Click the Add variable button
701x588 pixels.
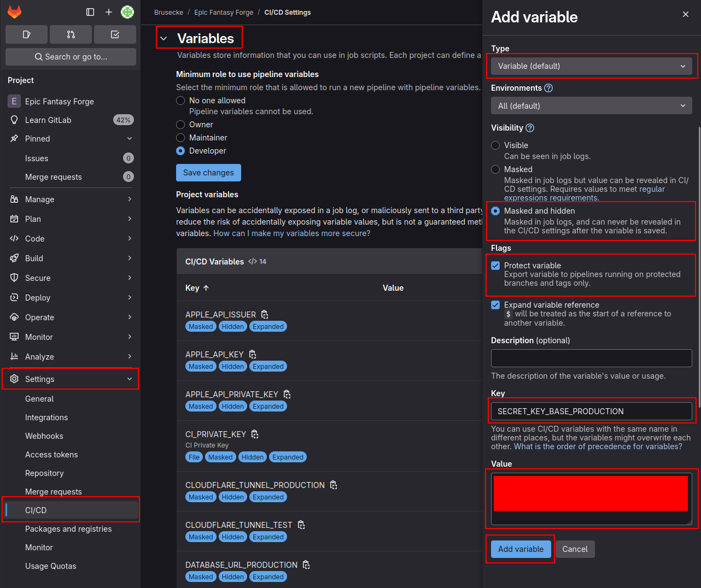coord(521,549)
